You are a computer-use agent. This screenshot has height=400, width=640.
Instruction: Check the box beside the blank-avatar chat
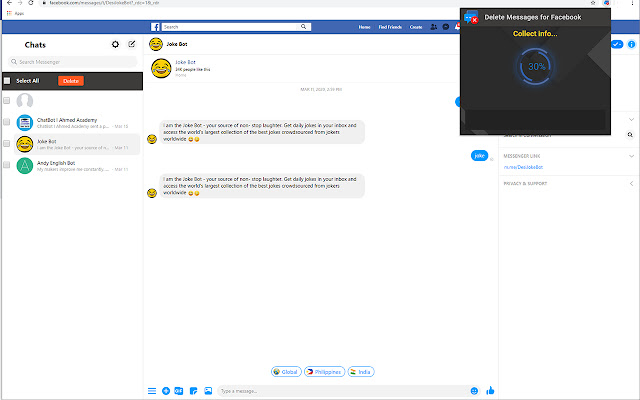pos(7,100)
